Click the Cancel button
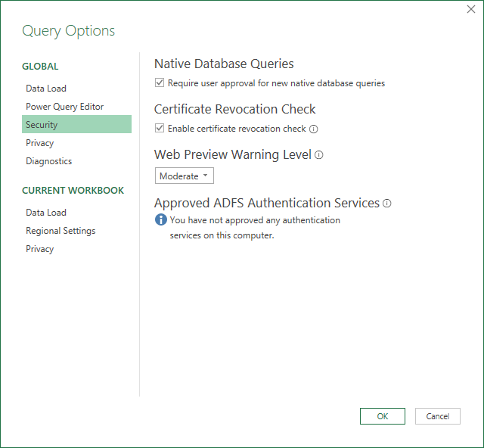 point(438,416)
